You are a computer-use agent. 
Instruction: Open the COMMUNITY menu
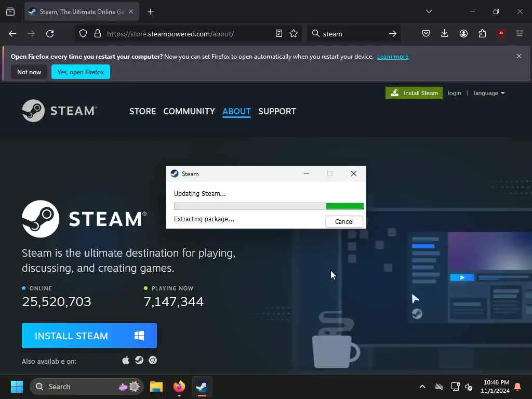click(x=189, y=111)
